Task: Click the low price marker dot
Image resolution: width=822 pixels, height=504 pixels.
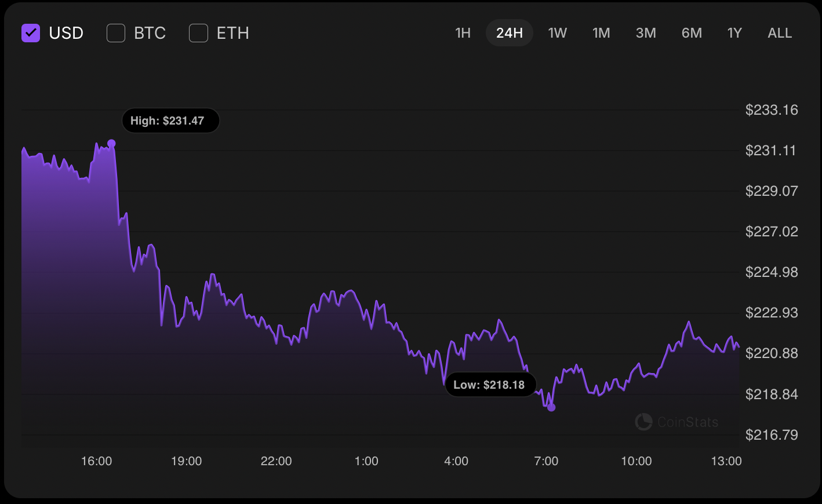Action: [x=551, y=407]
